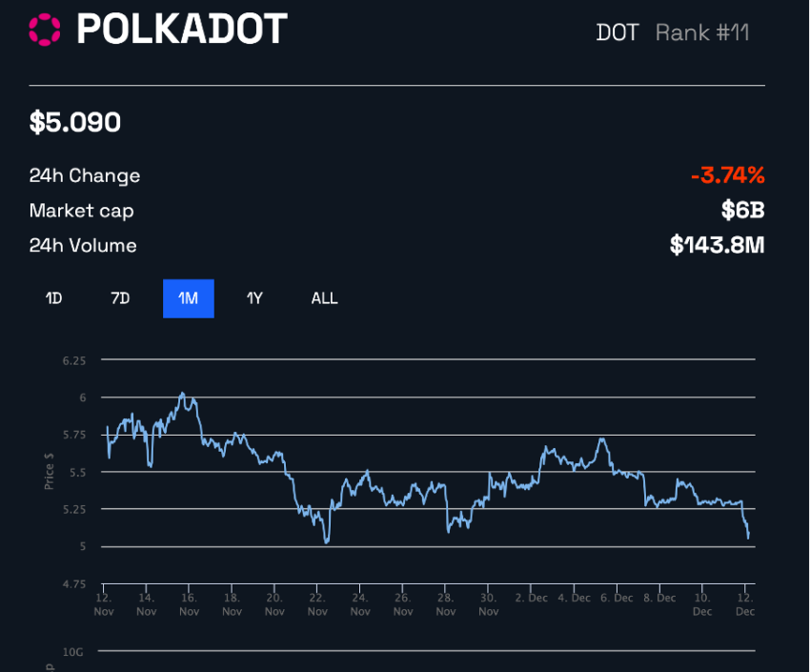Click the 2. Dec x-axis label
The width and height of the screenshot is (810, 672).
point(531,598)
